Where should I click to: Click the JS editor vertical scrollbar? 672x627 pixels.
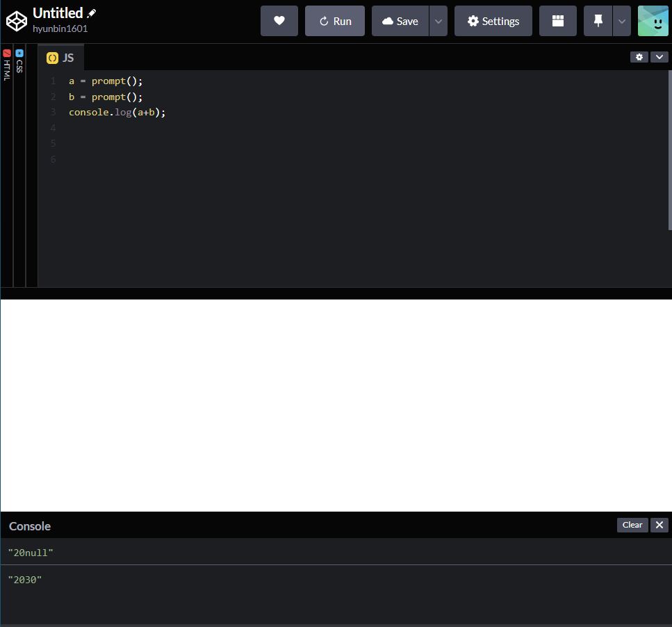click(x=670, y=150)
